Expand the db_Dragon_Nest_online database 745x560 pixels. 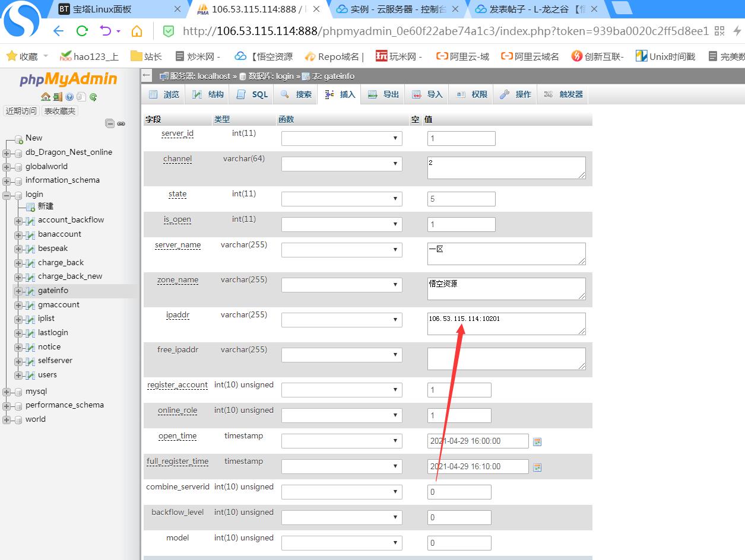coord(7,152)
